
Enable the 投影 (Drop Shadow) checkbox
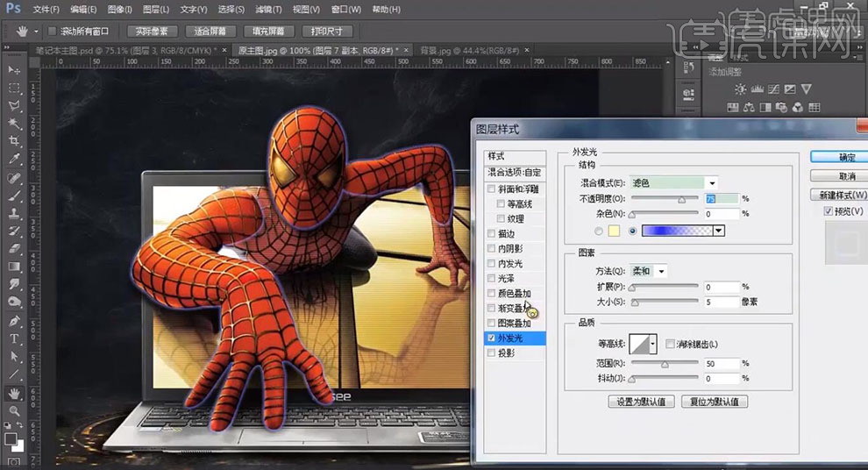tap(492, 352)
